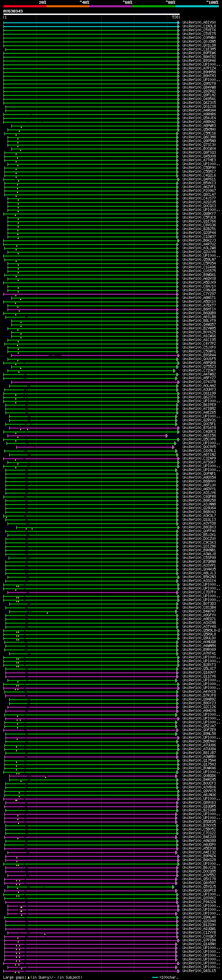Select the UniRef100_Q0FNF1 label
Image resolution: width=222 pixels, height=980 pixels.
[199, 473]
